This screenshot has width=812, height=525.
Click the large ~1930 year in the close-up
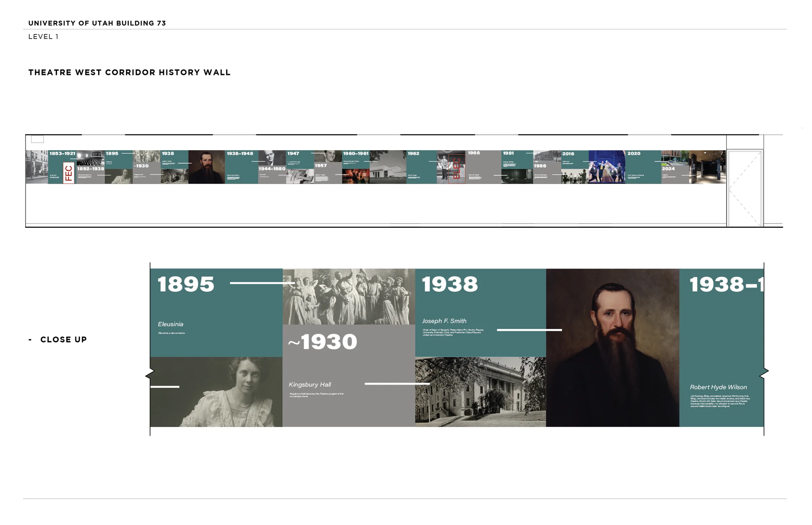point(323,341)
